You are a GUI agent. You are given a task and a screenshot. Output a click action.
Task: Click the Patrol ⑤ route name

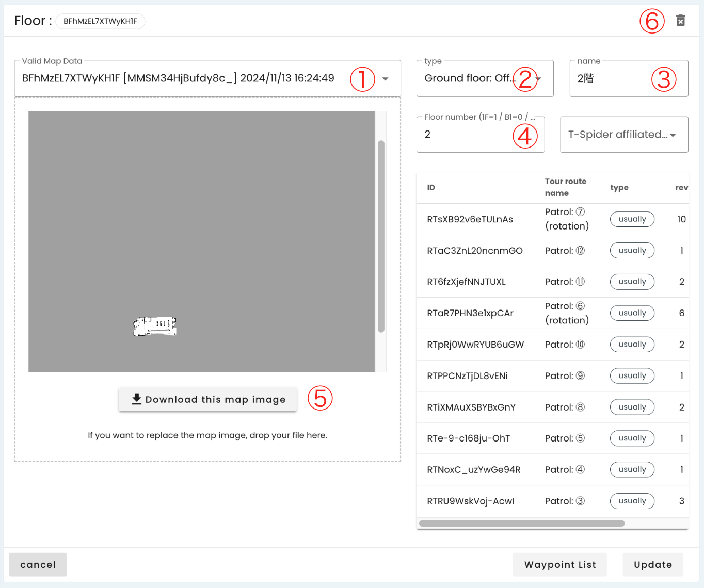565,438
